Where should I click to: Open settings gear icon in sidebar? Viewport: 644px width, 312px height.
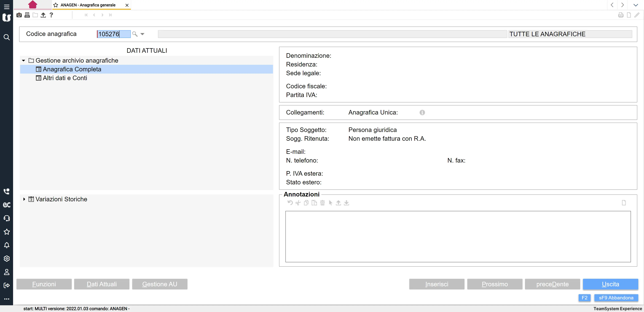(7, 258)
